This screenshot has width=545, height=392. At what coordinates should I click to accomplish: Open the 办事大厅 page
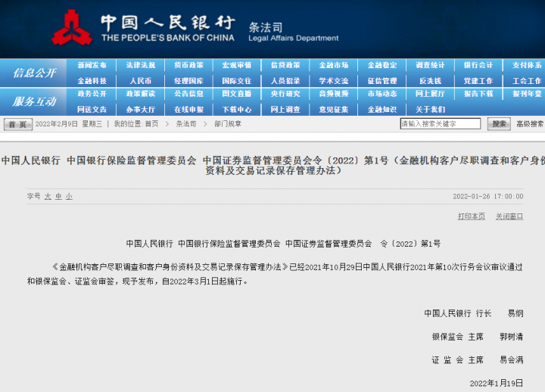pos(141,110)
